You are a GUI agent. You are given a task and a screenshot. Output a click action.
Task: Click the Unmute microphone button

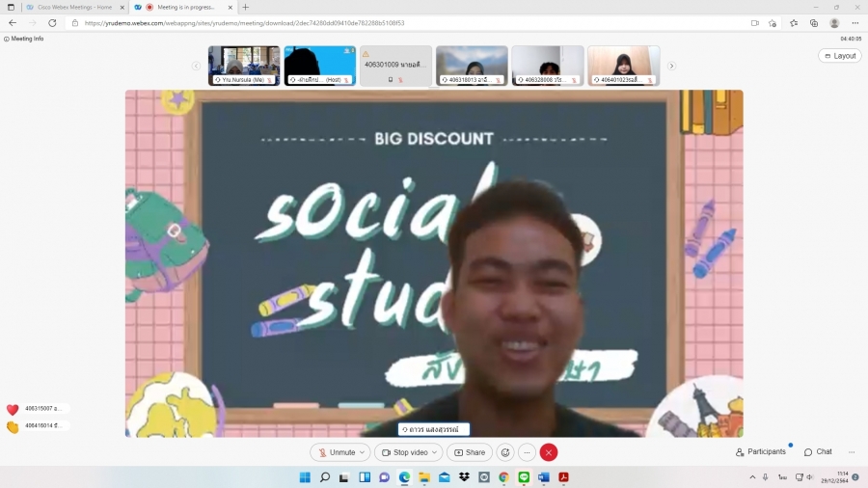pyautogui.click(x=336, y=452)
